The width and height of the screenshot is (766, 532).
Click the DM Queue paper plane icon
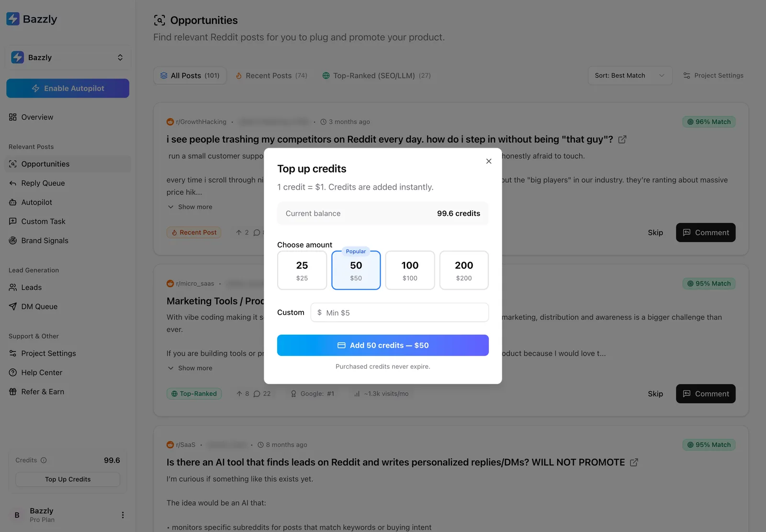13,307
